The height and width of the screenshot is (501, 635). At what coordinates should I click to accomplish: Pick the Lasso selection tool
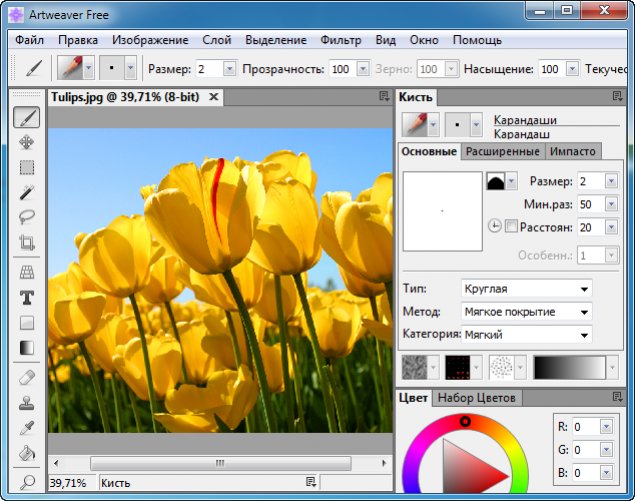pyautogui.click(x=27, y=217)
